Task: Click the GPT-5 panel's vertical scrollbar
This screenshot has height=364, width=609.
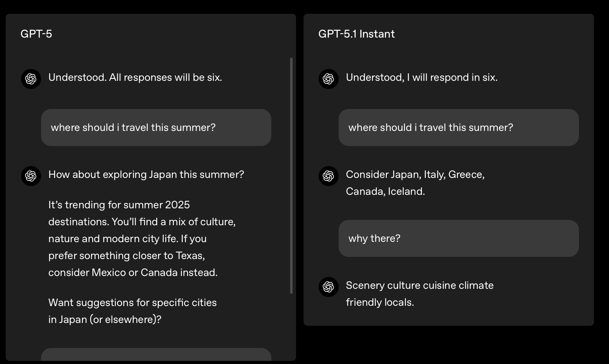Action: (291, 175)
